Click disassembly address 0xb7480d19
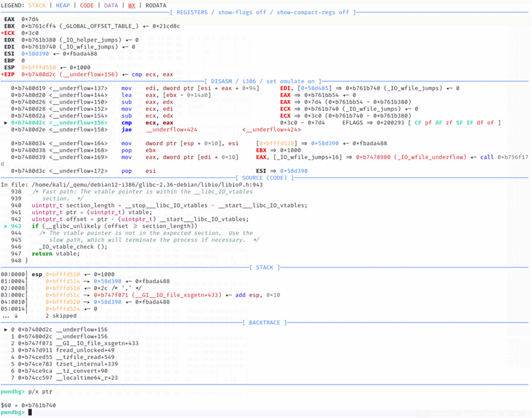 pyautogui.click(x=28, y=88)
